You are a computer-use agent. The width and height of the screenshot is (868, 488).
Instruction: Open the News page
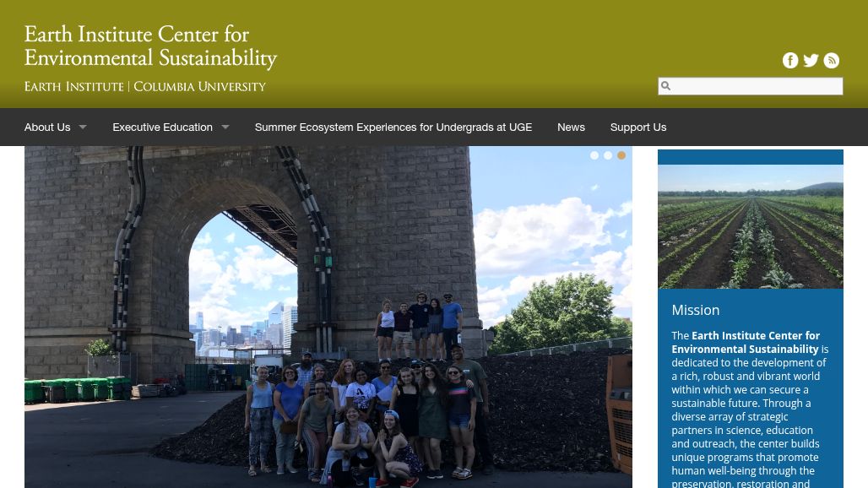571,127
